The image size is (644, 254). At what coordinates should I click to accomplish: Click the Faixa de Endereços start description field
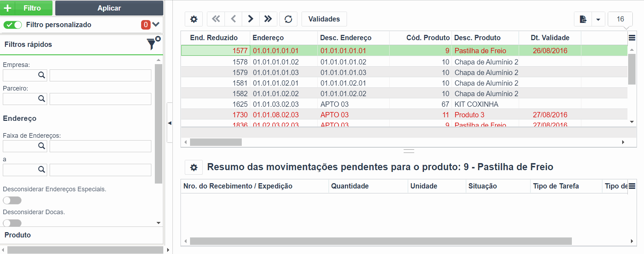coord(100,146)
